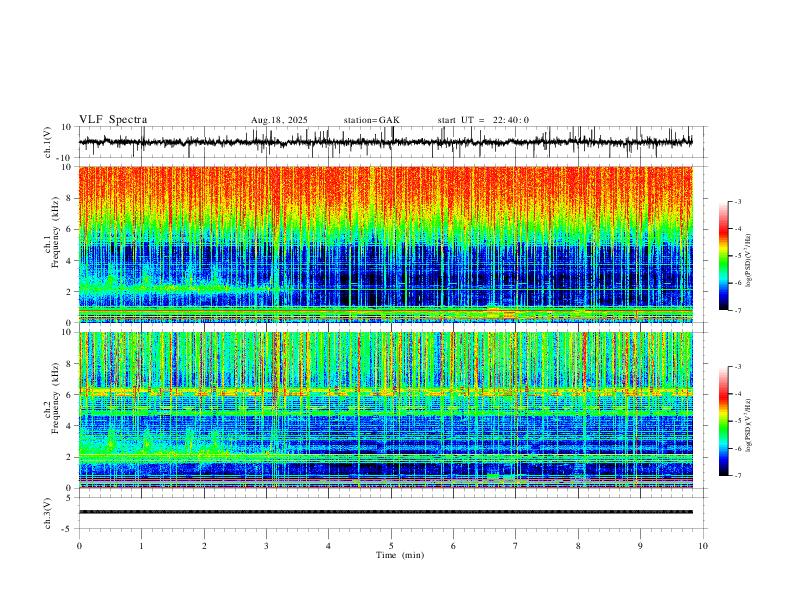This screenshot has height=612, width=792.
Task: Click the '10' tick on the time axis
Action: pyautogui.click(x=703, y=546)
